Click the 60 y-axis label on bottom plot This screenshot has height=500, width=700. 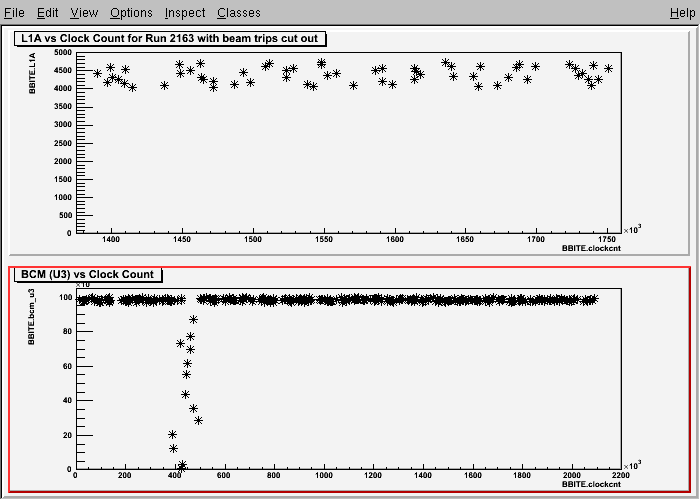(x=67, y=367)
